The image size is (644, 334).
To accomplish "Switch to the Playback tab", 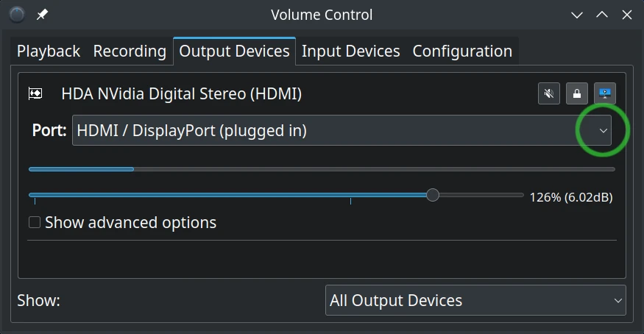I will 49,51.
